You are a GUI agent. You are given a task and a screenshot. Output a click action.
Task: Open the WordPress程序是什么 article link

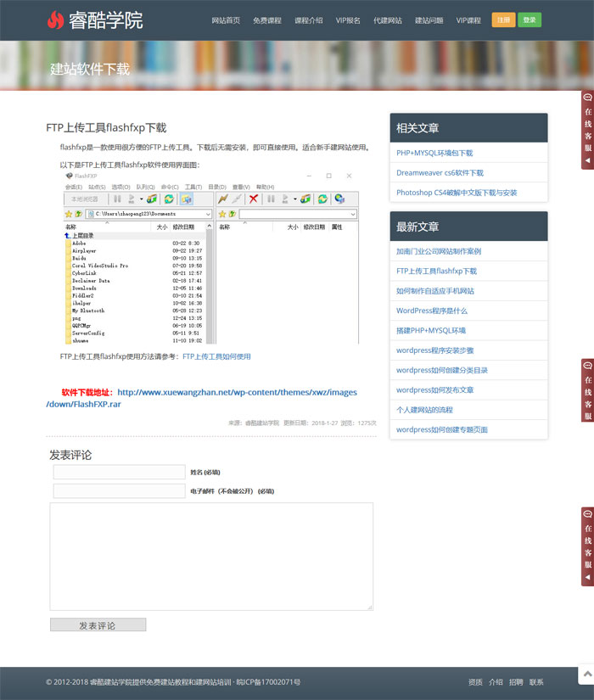pyautogui.click(x=431, y=311)
